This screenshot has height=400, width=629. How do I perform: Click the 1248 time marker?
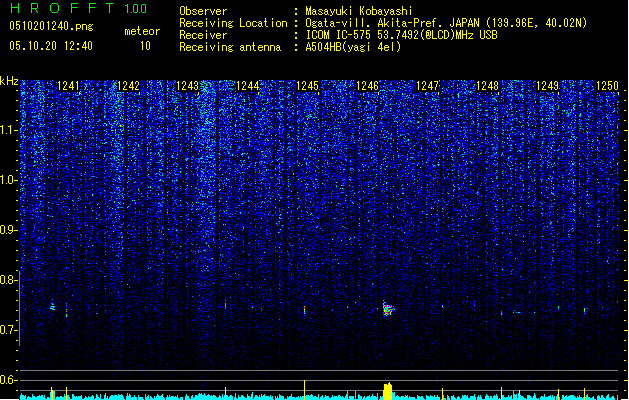pos(487,86)
